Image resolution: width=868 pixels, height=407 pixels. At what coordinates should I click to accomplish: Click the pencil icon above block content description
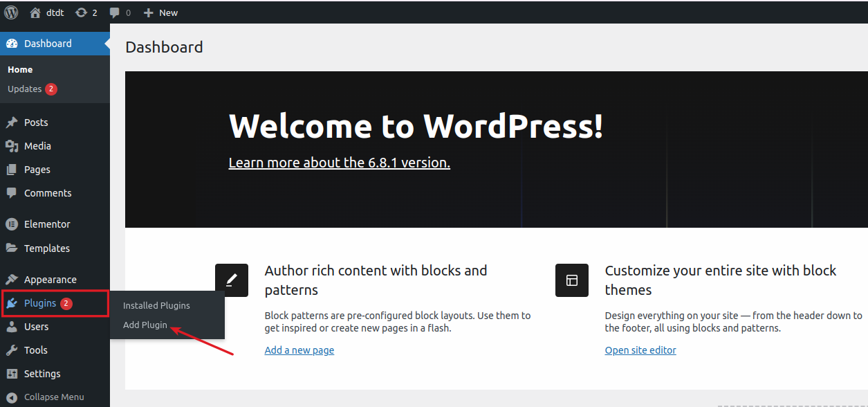click(x=232, y=280)
